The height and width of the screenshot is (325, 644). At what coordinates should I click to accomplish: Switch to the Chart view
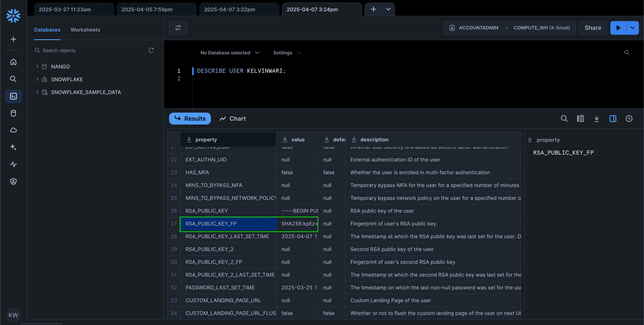tap(233, 118)
